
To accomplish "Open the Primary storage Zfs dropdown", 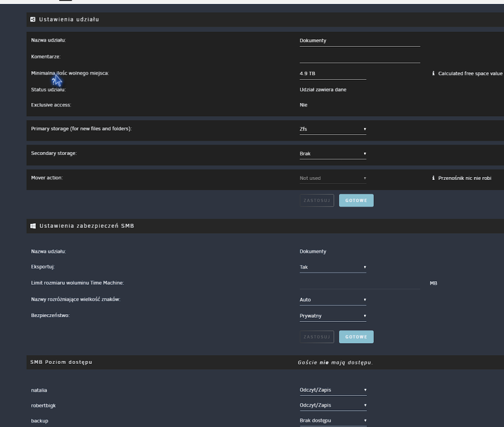I will [x=333, y=129].
